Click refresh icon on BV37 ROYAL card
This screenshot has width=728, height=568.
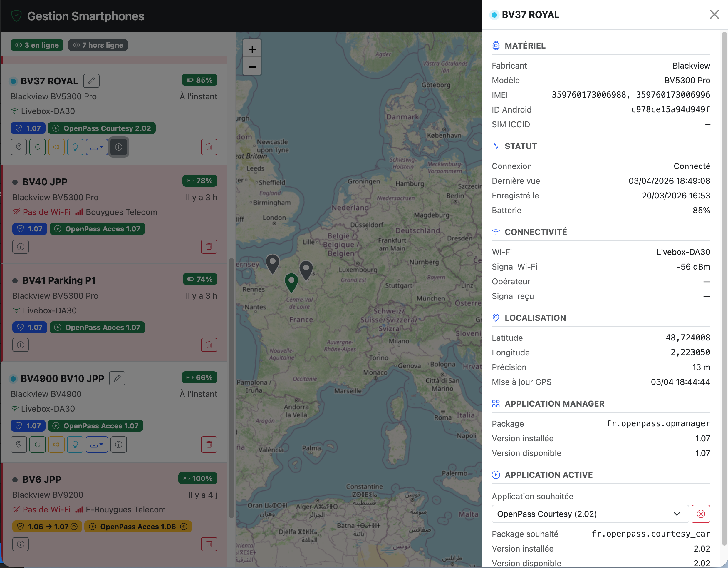tap(38, 147)
